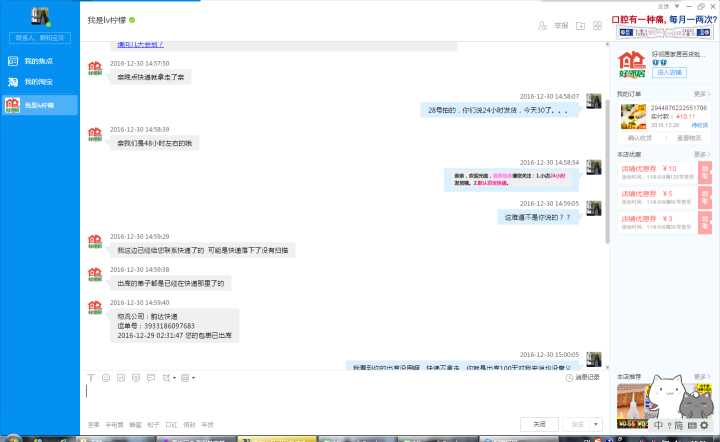720x442 pixels.
Task: Click the seller avatar on the 14:57:30 message
Action: click(x=95, y=68)
